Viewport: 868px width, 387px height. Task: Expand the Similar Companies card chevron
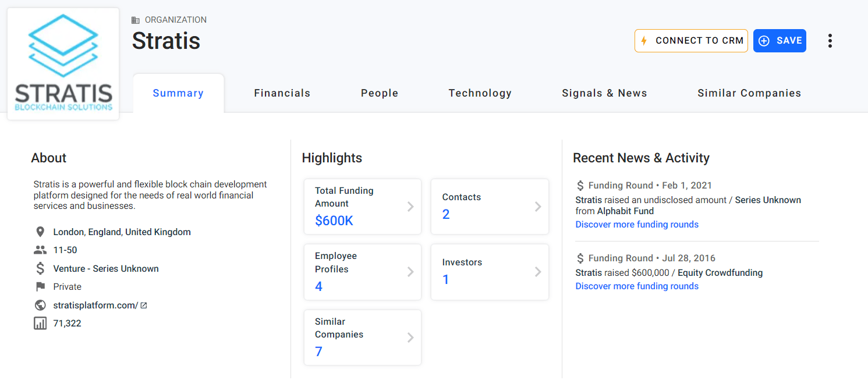tap(412, 338)
